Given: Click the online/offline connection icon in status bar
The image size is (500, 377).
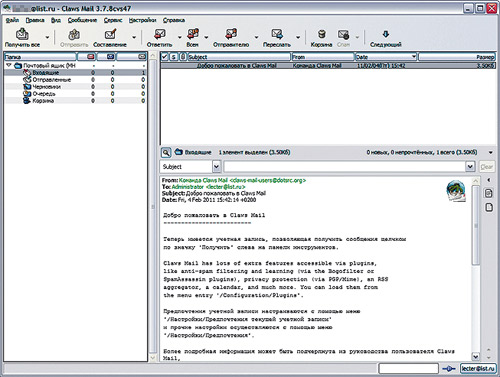Looking at the screenshot, I should [x=449, y=368].
